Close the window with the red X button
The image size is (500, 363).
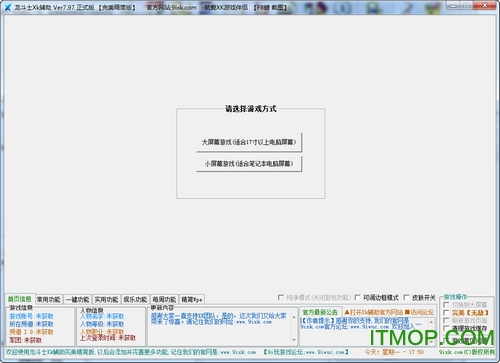tap(485, 5)
